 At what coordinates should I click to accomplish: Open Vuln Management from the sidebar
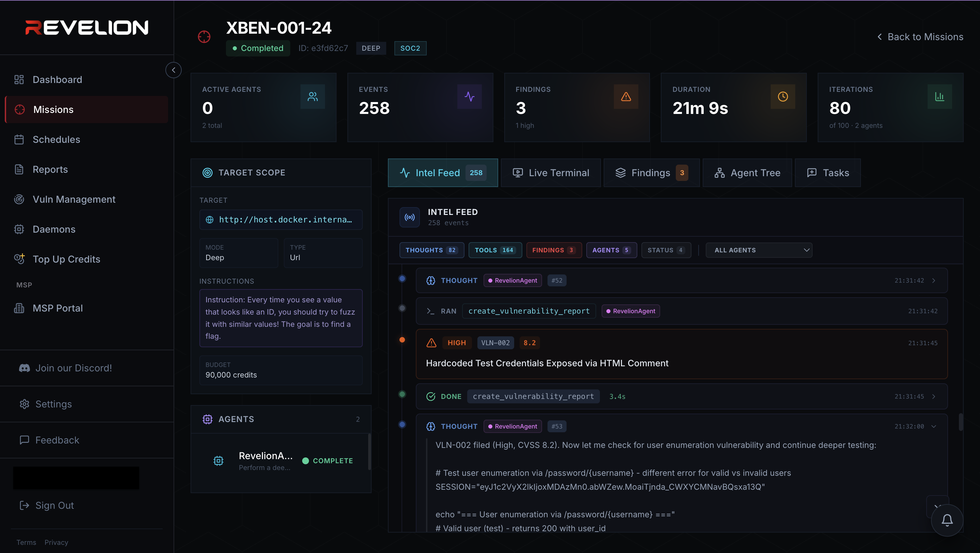tap(73, 199)
